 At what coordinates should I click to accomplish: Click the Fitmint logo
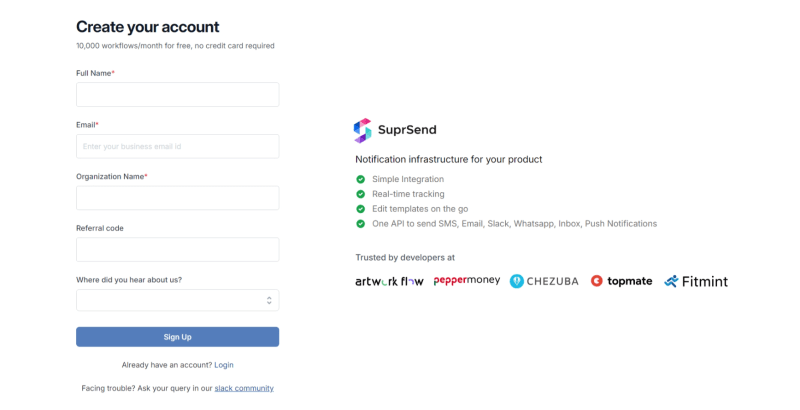pos(696,281)
